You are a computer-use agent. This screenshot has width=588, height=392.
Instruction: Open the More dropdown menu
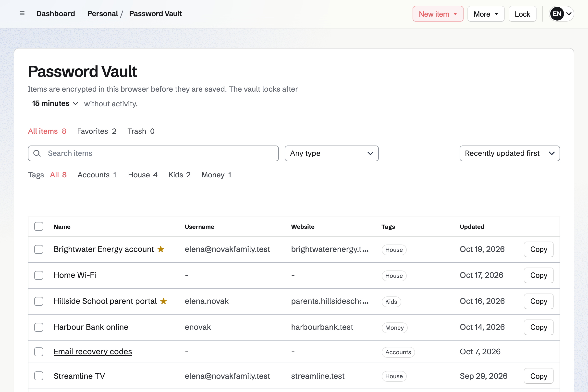[486, 14]
